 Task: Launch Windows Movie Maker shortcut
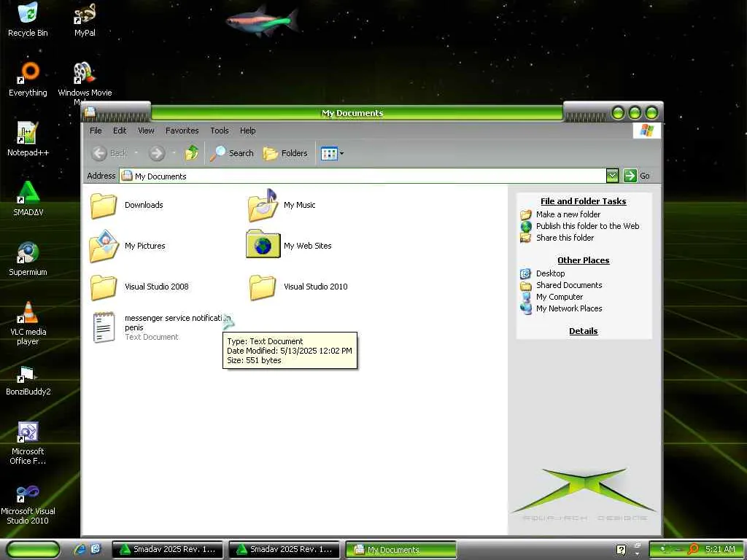(x=85, y=82)
